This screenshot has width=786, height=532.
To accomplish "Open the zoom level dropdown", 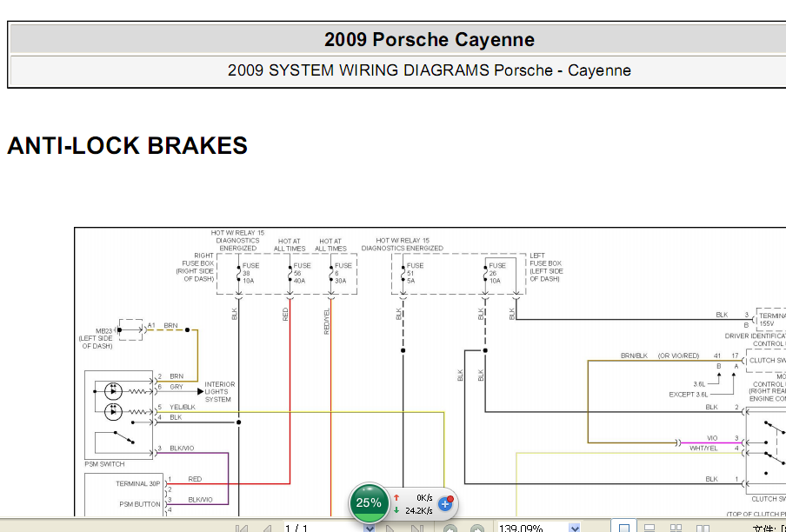I will click(575, 528).
